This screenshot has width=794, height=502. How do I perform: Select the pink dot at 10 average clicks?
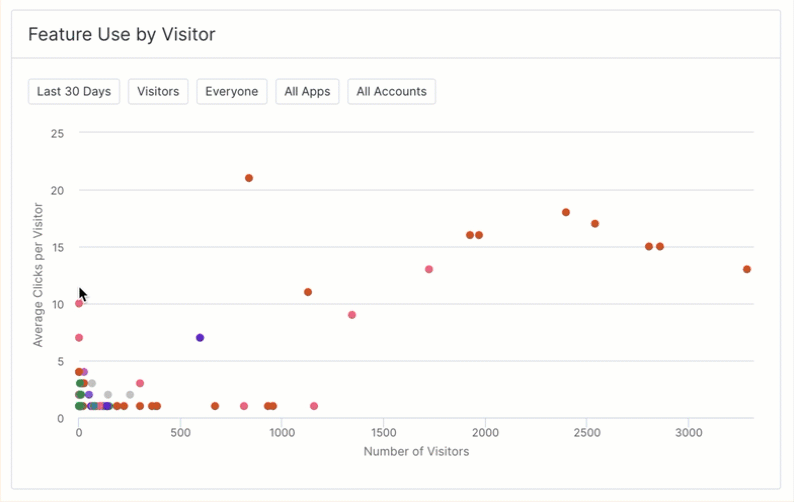point(79,303)
